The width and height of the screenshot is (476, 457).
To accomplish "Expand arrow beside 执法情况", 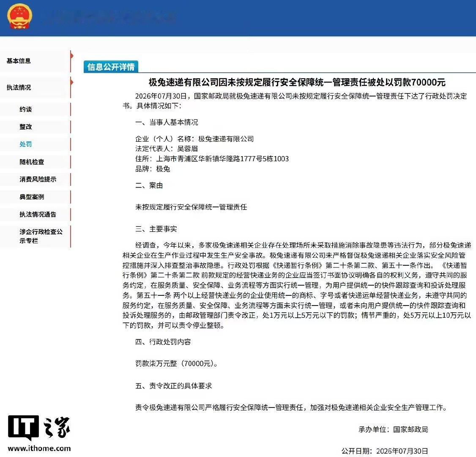I will pos(72,82).
